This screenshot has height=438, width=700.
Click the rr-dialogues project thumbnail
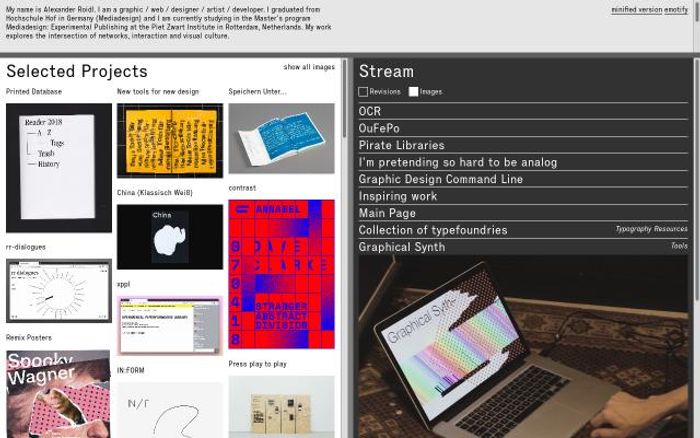click(x=58, y=291)
